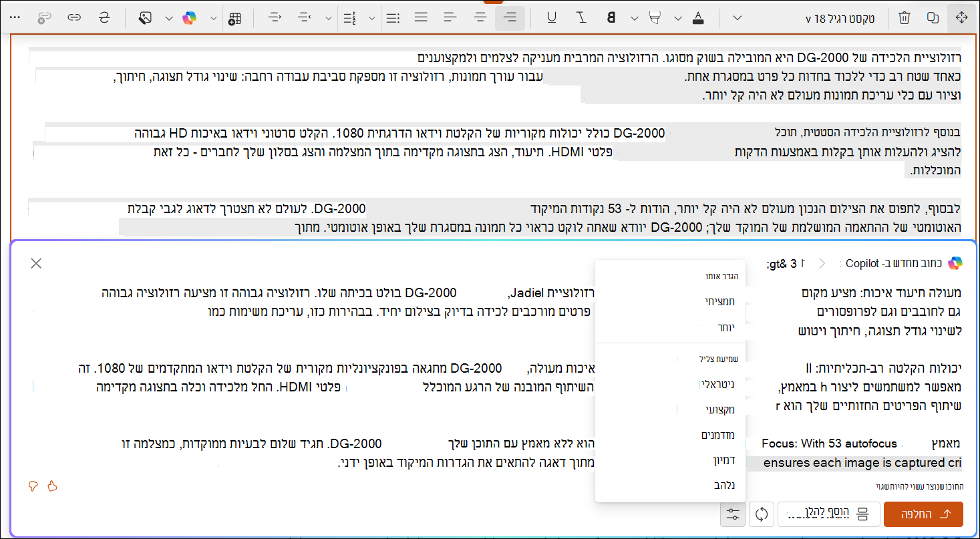Viewport: 980px width, 539px height.
Task: Expand the chevron right of font color
Action: coord(737,18)
